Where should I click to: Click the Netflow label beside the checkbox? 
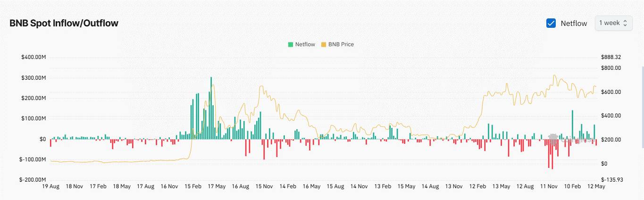(574, 23)
